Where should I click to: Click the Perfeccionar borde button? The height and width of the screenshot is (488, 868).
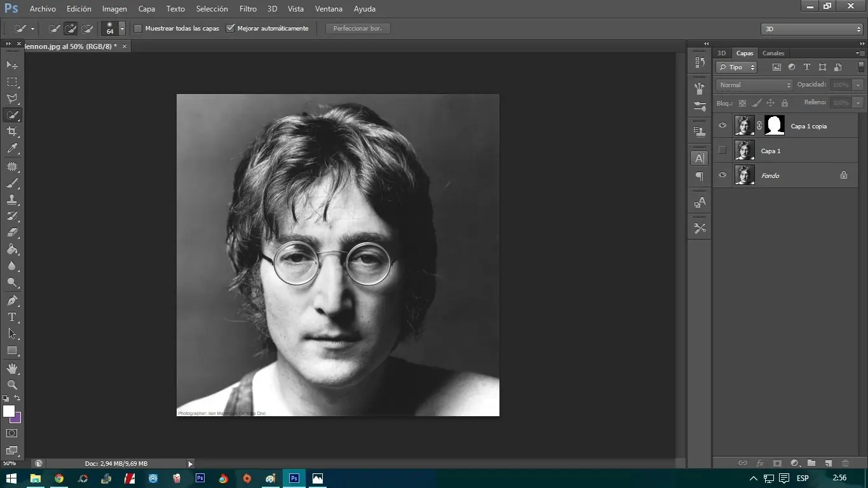coord(358,29)
